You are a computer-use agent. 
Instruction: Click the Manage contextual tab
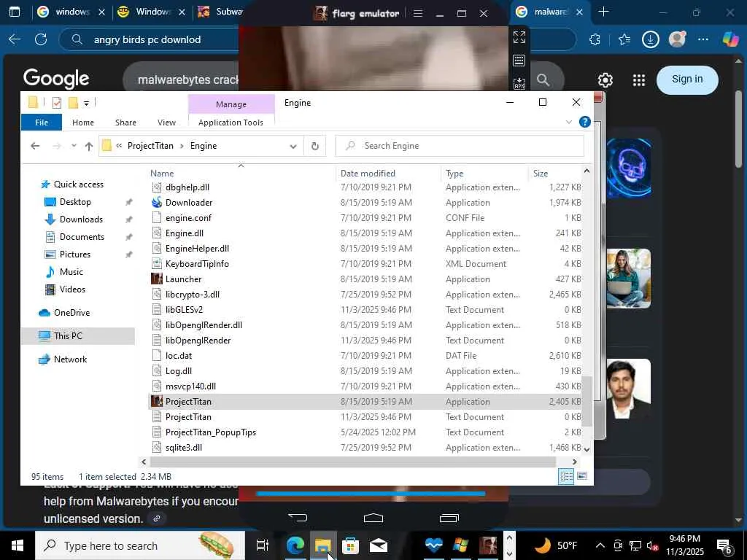(x=231, y=104)
